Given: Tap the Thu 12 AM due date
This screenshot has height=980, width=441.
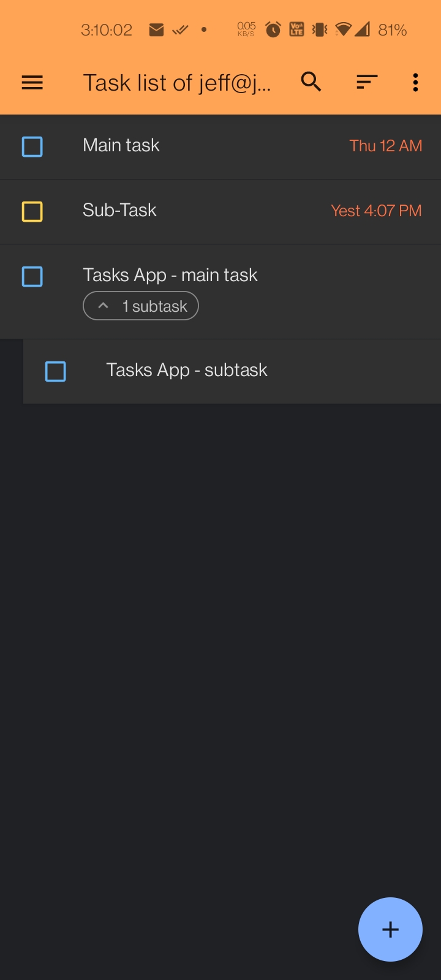Looking at the screenshot, I should [385, 146].
